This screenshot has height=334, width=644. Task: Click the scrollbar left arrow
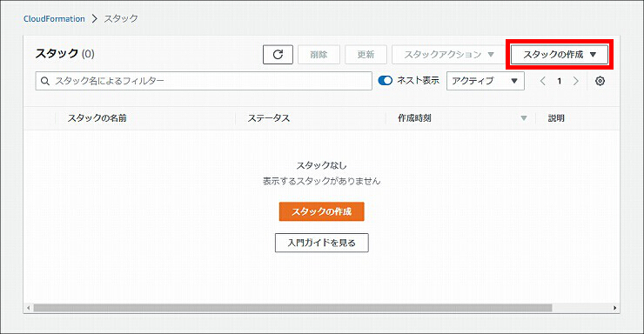coord(29,308)
